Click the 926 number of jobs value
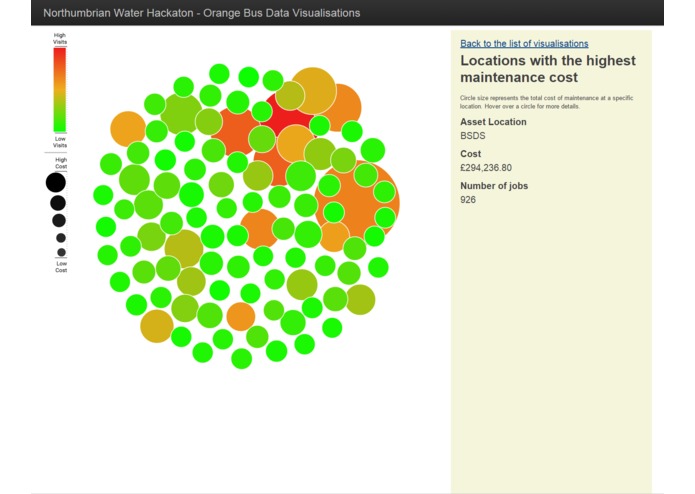Screen dimensions: 695x494 (x=468, y=200)
